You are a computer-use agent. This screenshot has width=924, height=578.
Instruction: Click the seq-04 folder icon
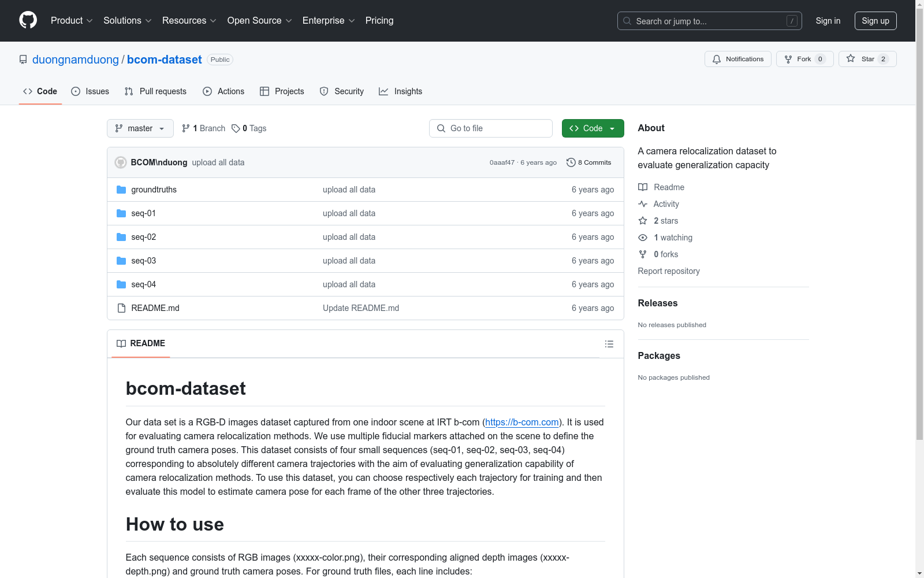coord(121,284)
